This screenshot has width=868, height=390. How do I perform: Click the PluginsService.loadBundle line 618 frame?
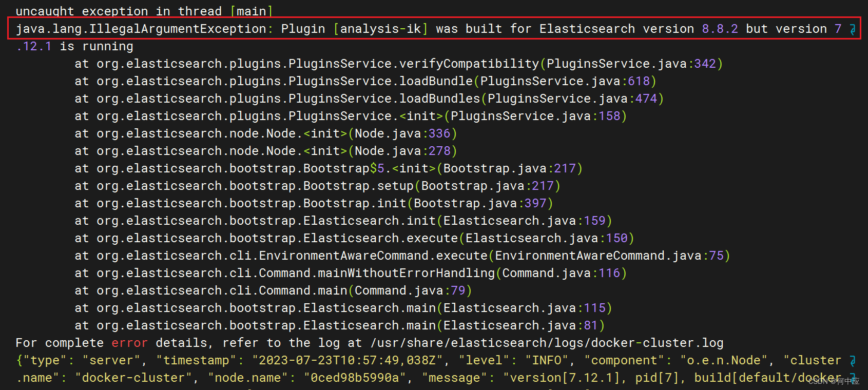365,81
